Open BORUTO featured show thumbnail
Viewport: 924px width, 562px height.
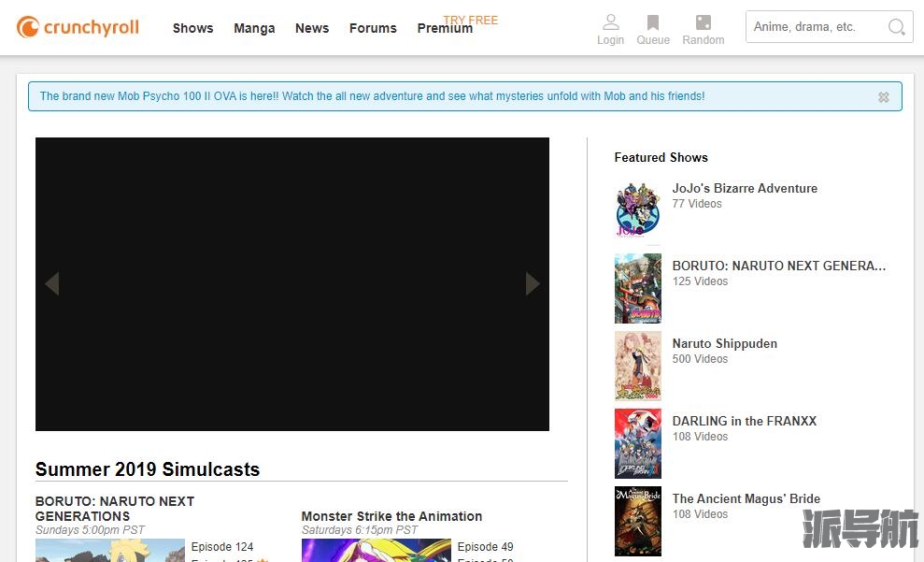pos(637,288)
